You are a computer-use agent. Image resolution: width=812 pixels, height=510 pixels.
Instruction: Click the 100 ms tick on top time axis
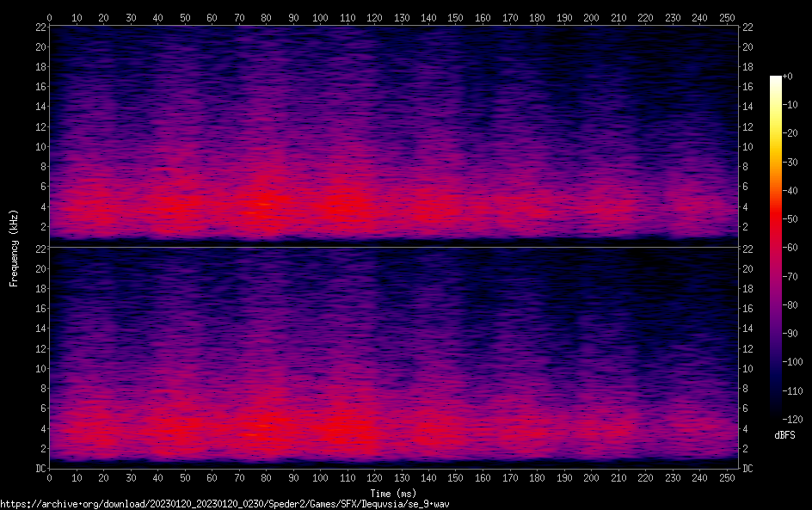coord(321,17)
